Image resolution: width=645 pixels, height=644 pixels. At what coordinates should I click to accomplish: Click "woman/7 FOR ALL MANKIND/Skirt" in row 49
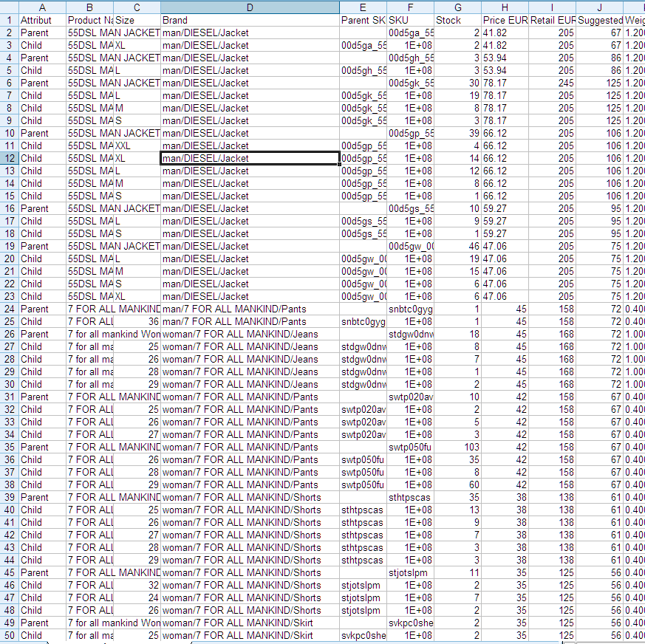[250, 623]
